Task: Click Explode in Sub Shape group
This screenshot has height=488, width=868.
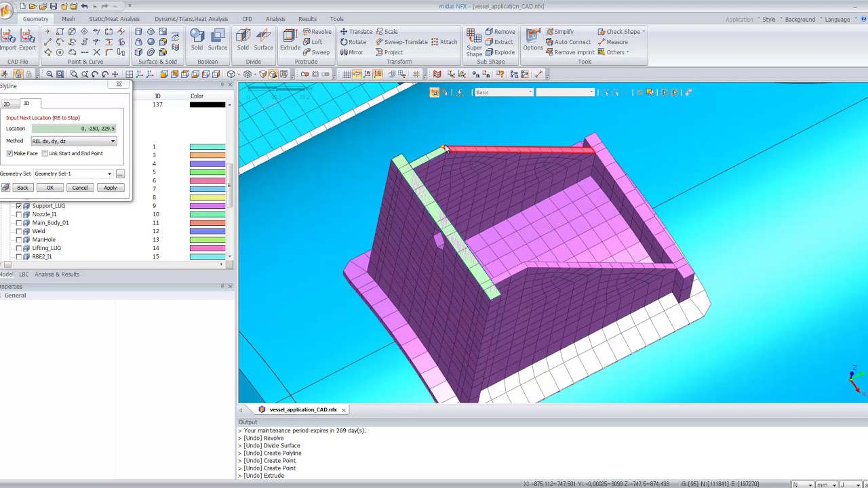Action: pyautogui.click(x=500, y=52)
